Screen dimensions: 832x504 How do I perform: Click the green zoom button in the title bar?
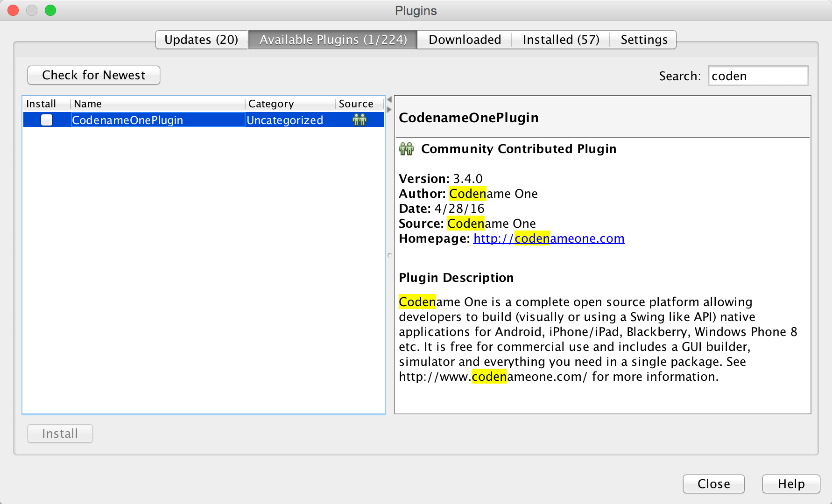click(x=50, y=10)
